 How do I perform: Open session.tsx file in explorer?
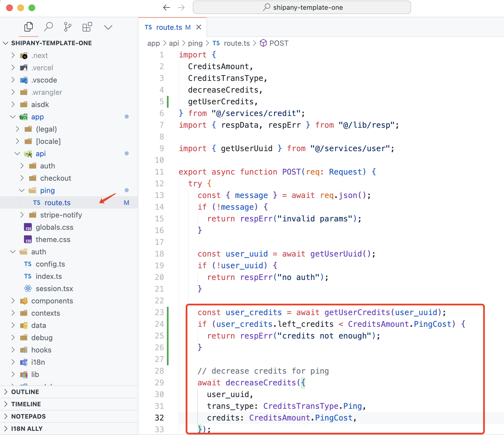coord(54,289)
